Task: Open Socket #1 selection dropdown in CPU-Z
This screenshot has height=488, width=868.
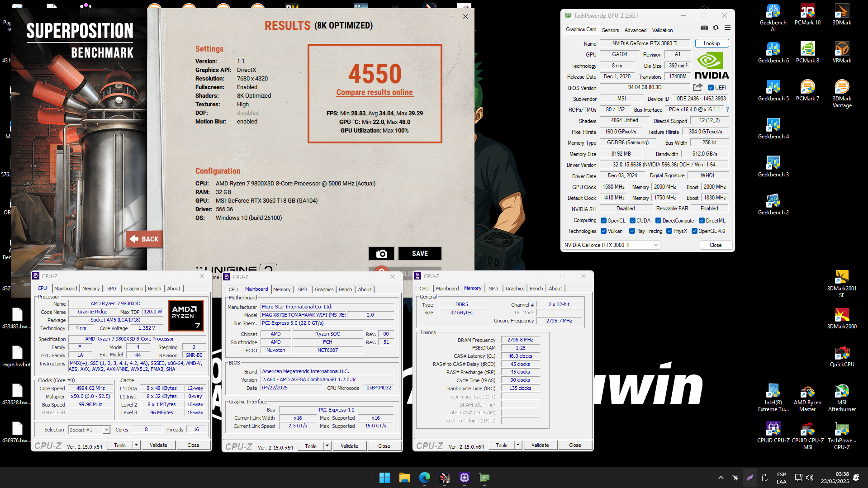Action: [x=89, y=430]
